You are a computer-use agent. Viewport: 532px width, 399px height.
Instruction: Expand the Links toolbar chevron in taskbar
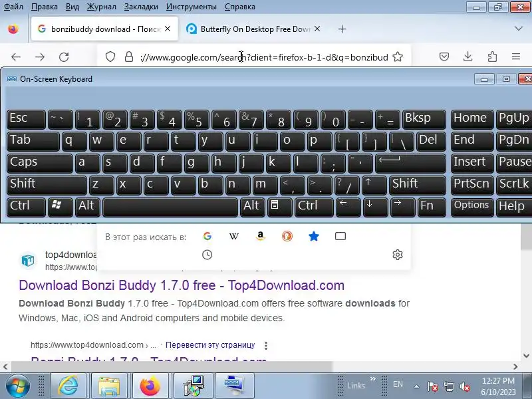click(373, 378)
